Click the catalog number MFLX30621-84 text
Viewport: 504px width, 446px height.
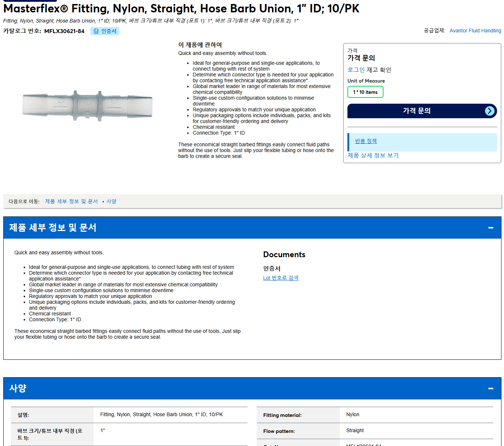click(64, 31)
